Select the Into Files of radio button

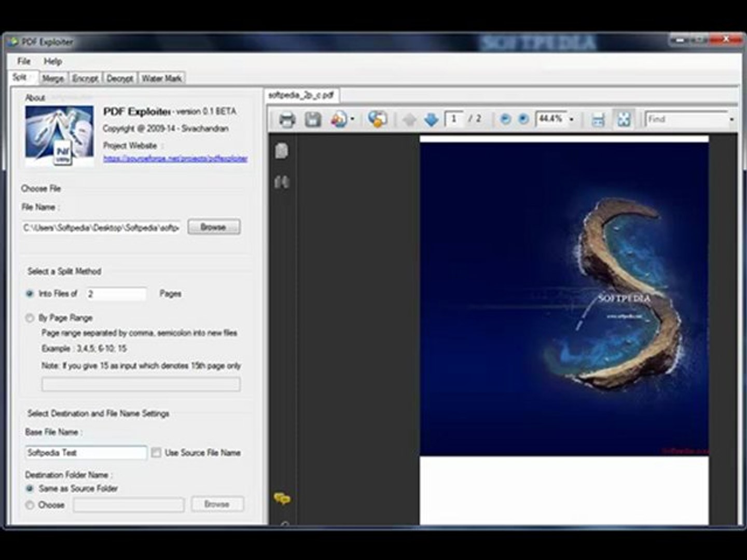[x=30, y=293]
